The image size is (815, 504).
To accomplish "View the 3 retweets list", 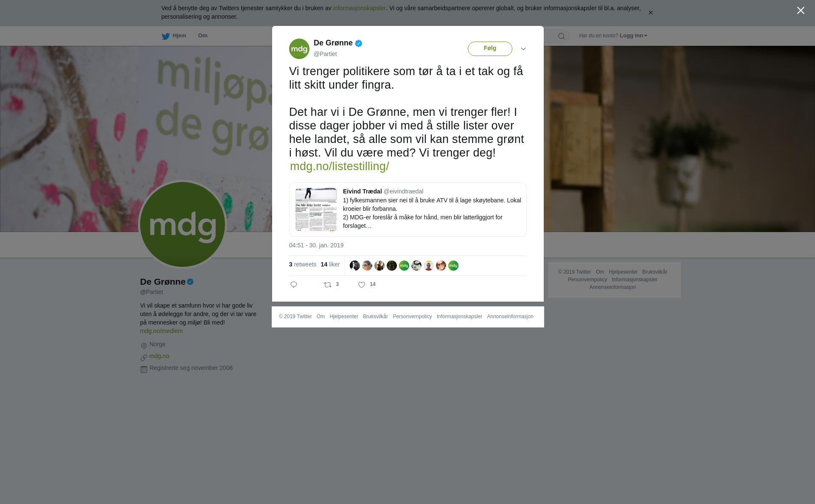I will (x=303, y=264).
